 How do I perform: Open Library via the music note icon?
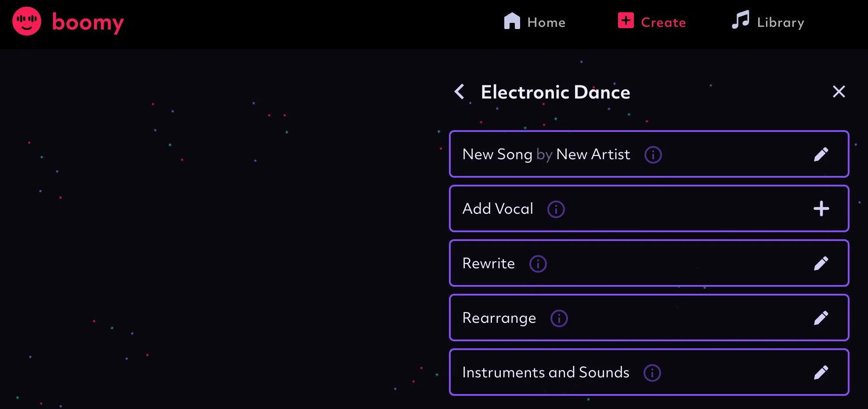[740, 21]
